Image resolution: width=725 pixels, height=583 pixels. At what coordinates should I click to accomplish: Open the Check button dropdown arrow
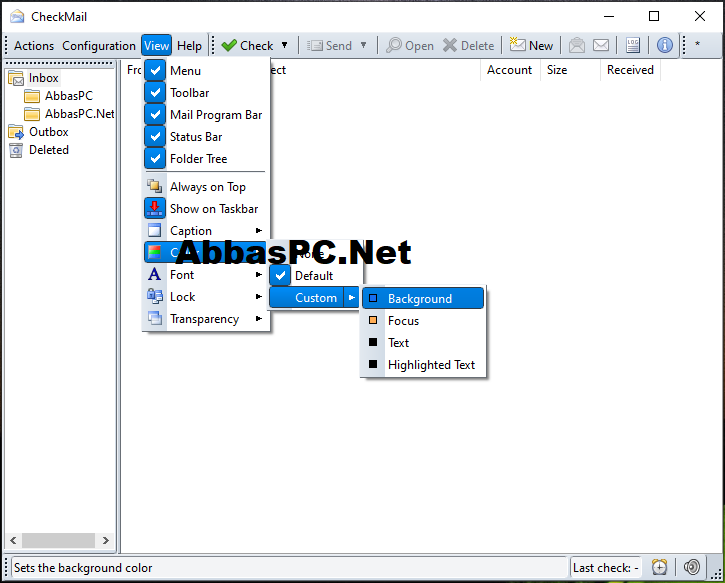tap(285, 45)
